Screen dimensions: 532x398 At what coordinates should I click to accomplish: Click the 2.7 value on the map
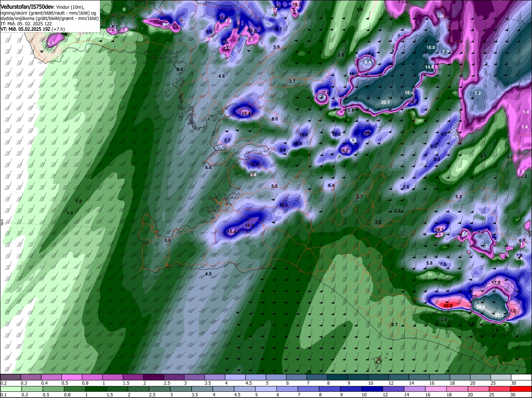coord(360,197)
